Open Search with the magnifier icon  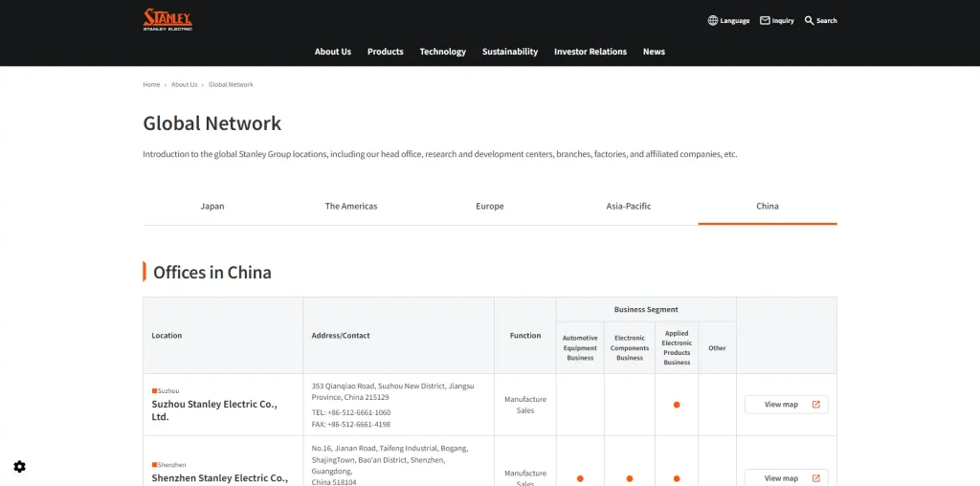coord(809,20)
